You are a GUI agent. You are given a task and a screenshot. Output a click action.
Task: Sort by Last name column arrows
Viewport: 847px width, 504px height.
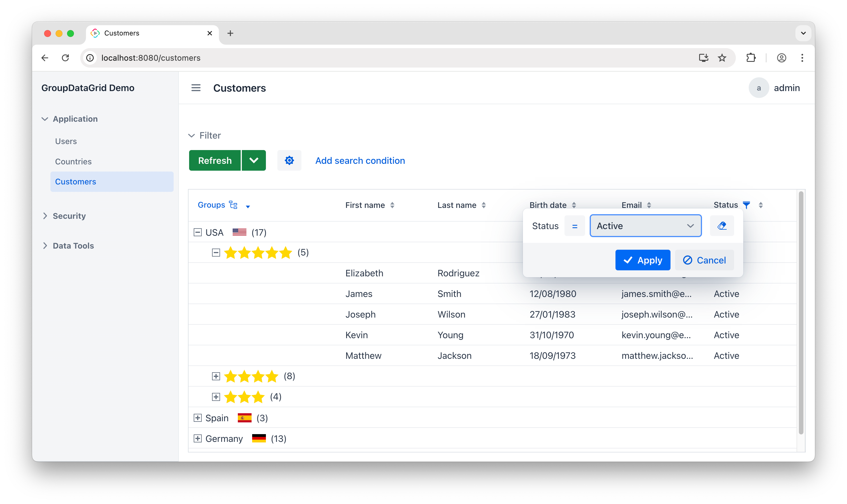pos(483,205)
